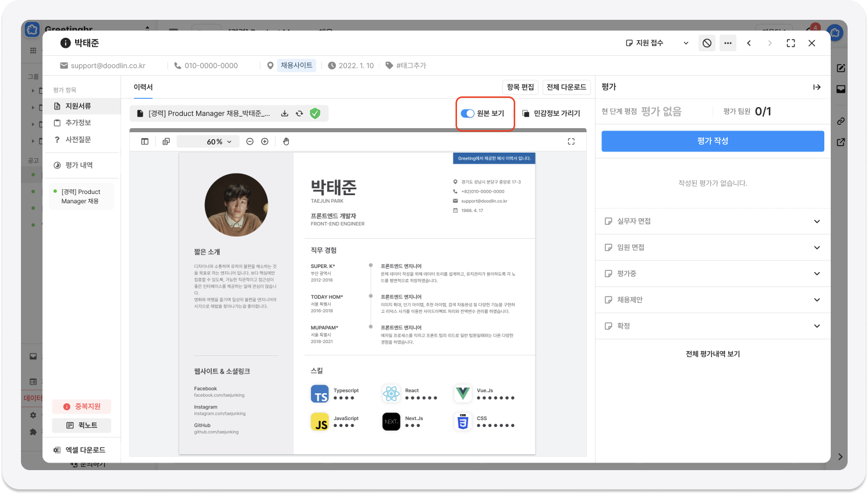Open 평가 내역 in the side menu

[x=82, y=165]
